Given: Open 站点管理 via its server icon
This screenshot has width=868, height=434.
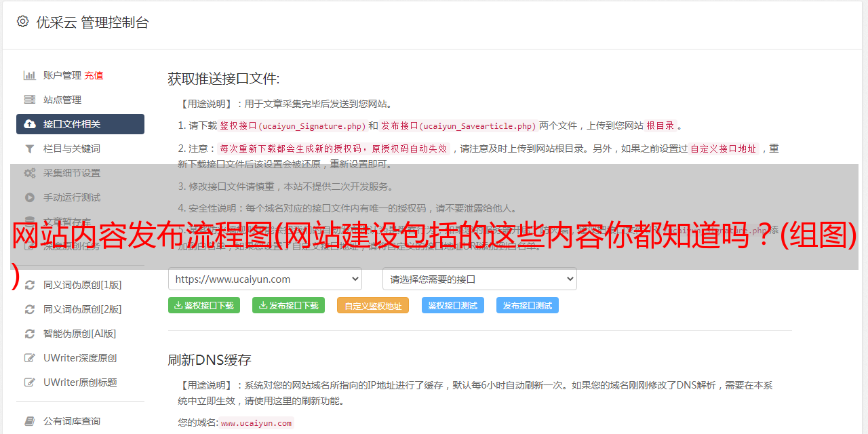Looking at the screenshot, I should (x=30, y=100).
